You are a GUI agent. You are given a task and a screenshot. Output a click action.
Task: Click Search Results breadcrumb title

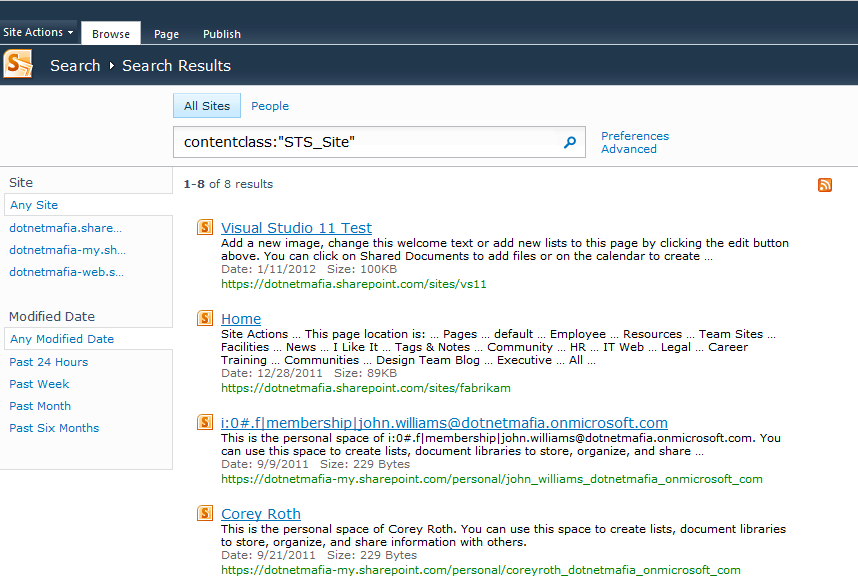[176, 66]
